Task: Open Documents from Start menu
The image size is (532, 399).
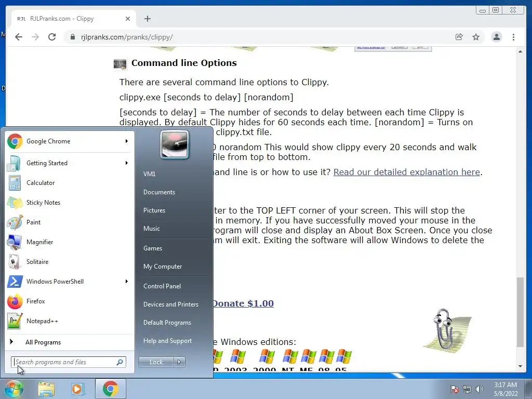Action: [159, 192]
